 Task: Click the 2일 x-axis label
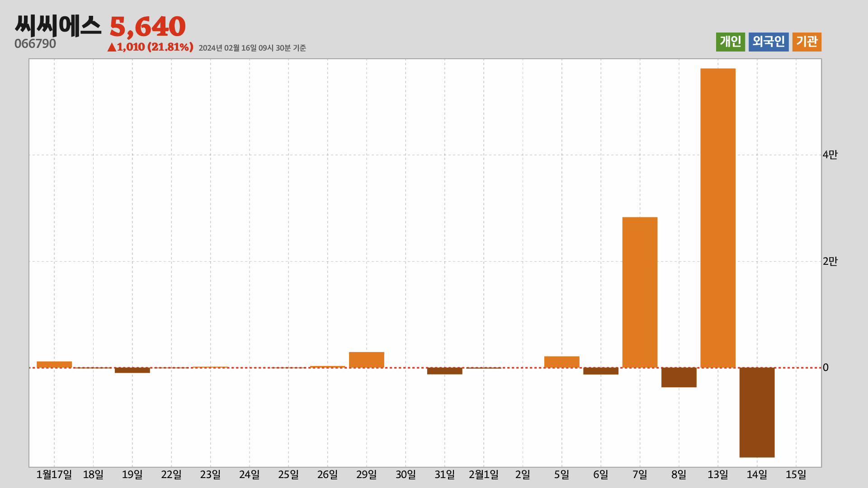tap(523, 475)
